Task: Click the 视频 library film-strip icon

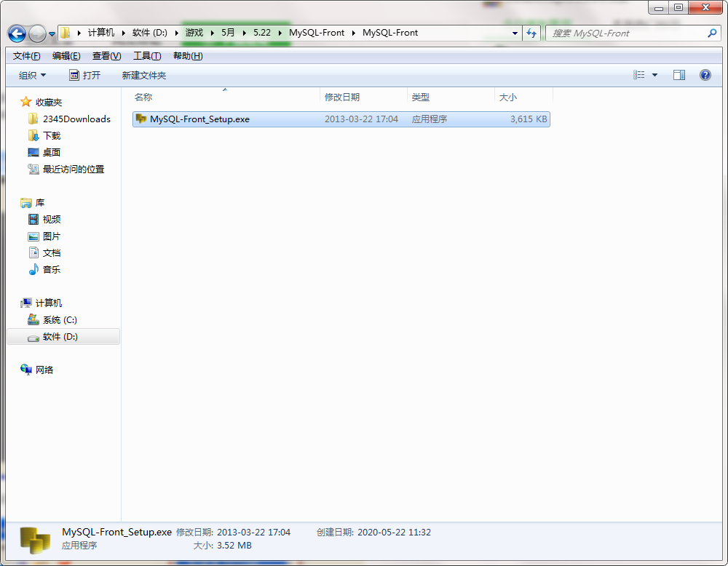Action: (33, 219)
